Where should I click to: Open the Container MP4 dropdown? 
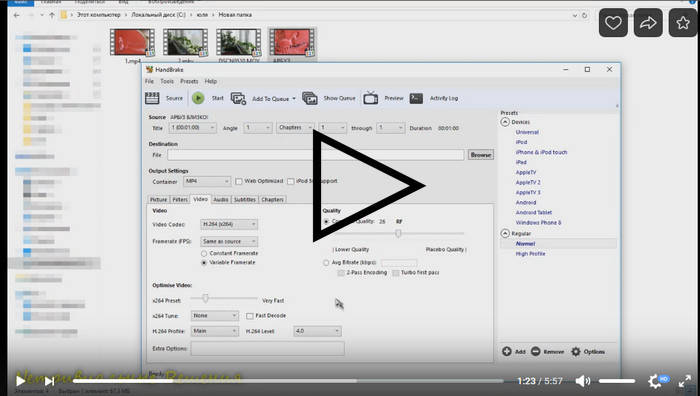coord(207,181)
